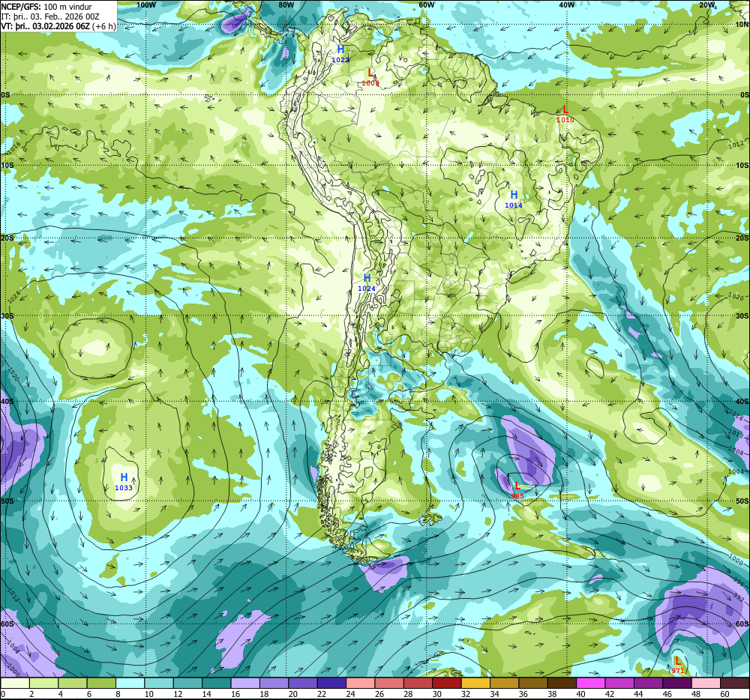
Task: Select the 32–34 yellow legend swatch
Action: pos(475,683)
